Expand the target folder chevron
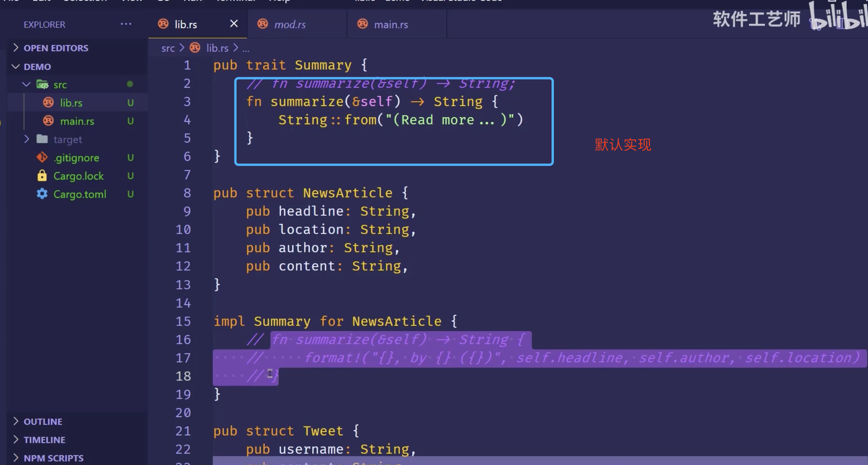The image size is (868, 465). (26, 139)
